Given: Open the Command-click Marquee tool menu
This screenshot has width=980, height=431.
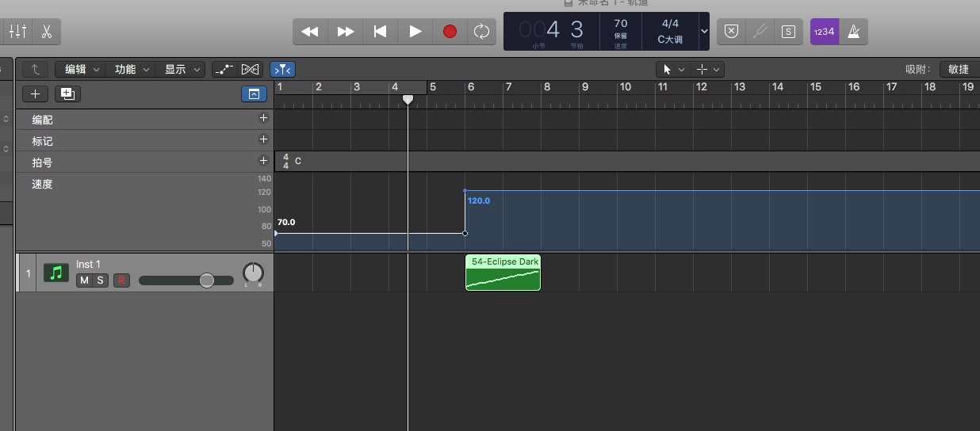Looking at the screenshot, I should point(707,69).
